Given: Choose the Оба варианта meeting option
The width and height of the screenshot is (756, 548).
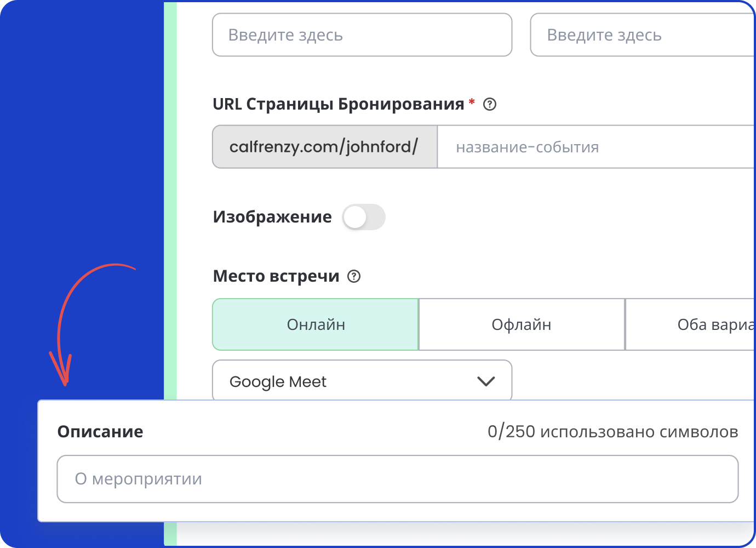Looking at the screenshot, I should tap(712, 324).
